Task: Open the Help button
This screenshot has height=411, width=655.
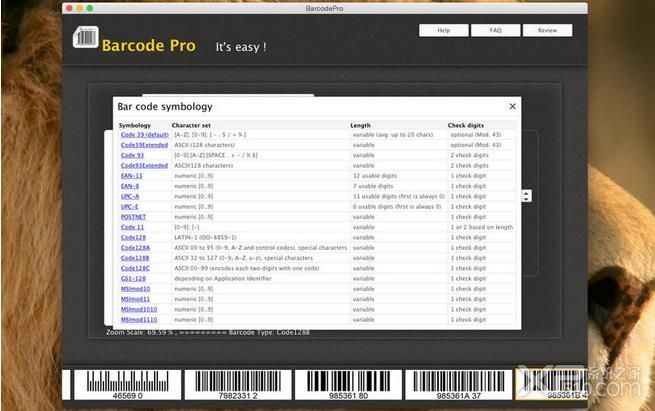Action: pos(444,30)
